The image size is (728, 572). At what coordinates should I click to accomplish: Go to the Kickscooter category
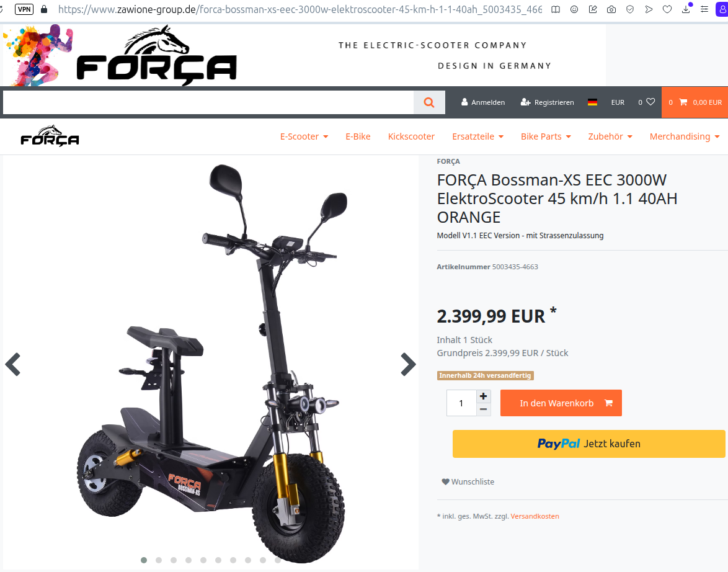411,136
